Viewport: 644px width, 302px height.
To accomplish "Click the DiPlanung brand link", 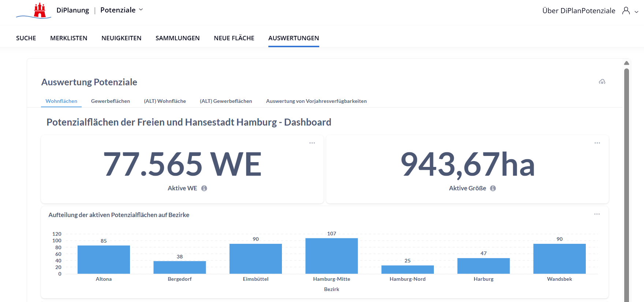I will pos(72,10).
